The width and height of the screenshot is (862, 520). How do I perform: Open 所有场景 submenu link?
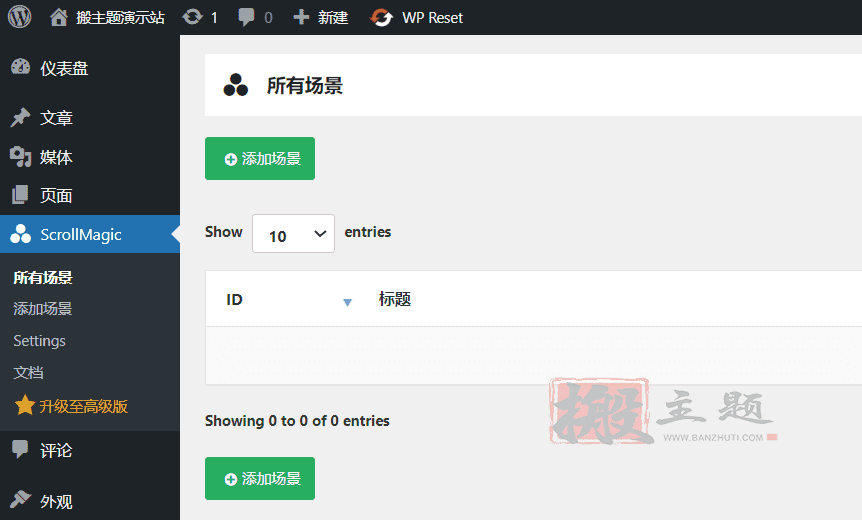(x=43, y=278)
